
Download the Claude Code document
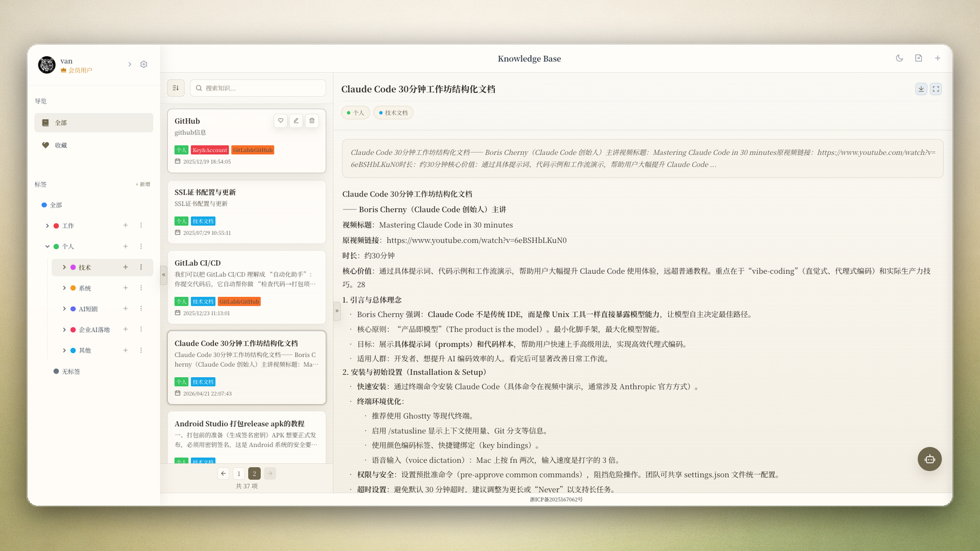(921, 89)
